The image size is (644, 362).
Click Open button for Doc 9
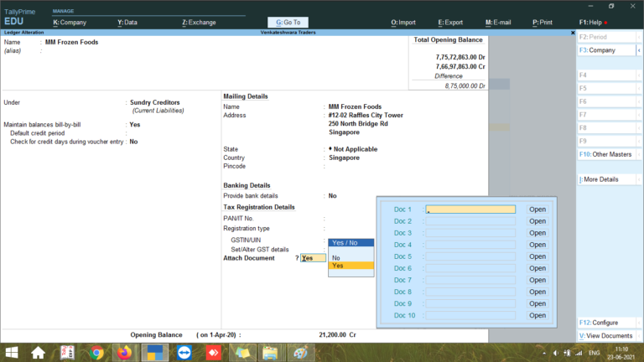[x=538, y=303]
